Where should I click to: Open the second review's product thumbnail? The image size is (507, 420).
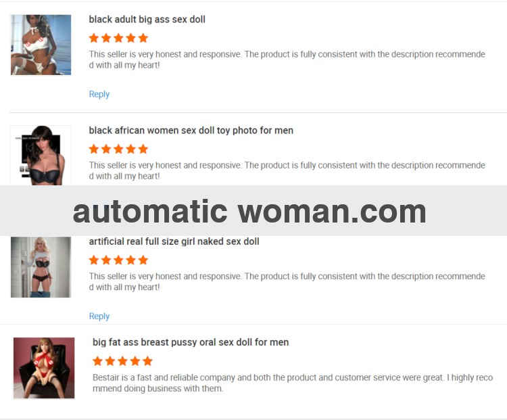[41, 156]
